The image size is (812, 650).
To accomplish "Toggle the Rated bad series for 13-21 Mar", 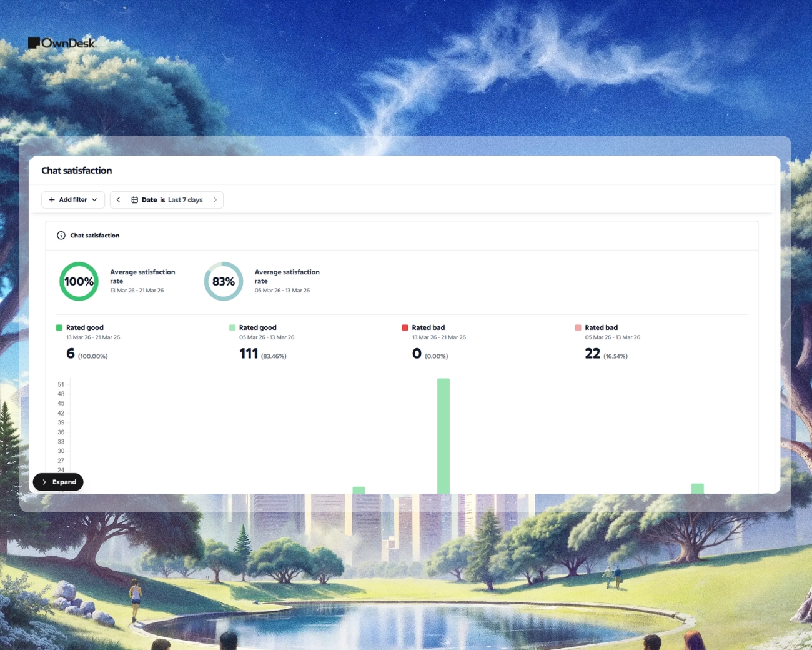I will pyautogui.click(x=428, y=327).
